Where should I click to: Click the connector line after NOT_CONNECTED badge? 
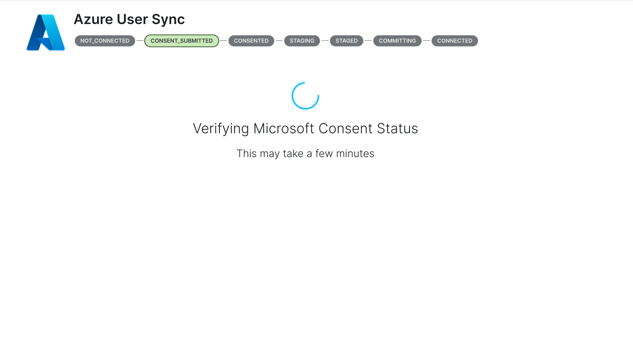coord(140,41)
